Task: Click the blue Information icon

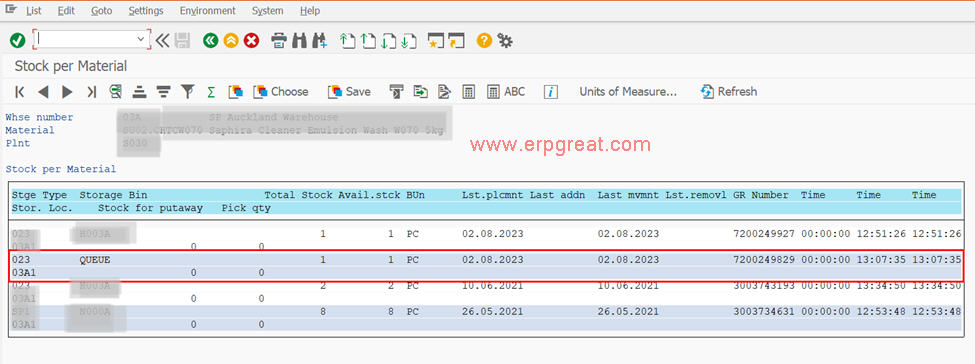Action: 550,92
